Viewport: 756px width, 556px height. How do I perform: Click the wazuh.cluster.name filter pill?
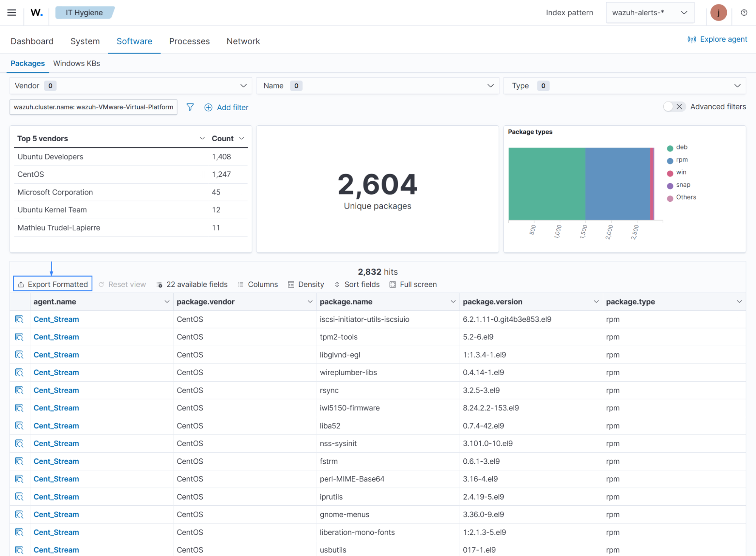point(93,107)
